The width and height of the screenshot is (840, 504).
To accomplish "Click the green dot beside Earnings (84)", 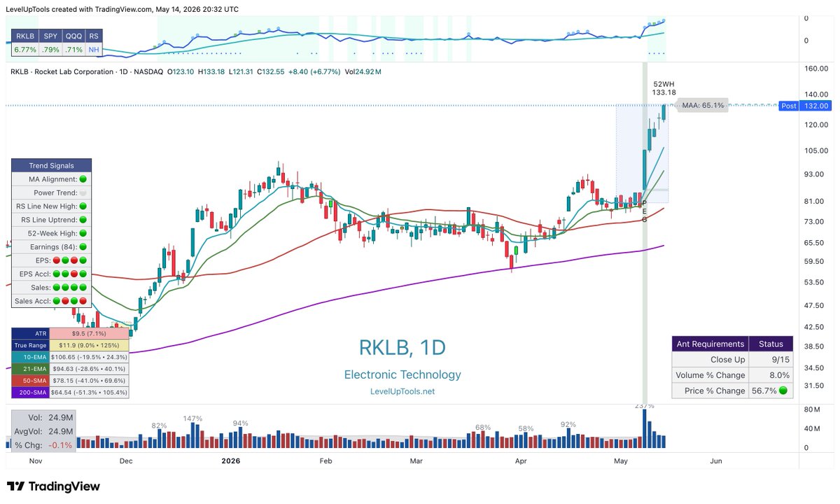I will [x=83, y=247].
